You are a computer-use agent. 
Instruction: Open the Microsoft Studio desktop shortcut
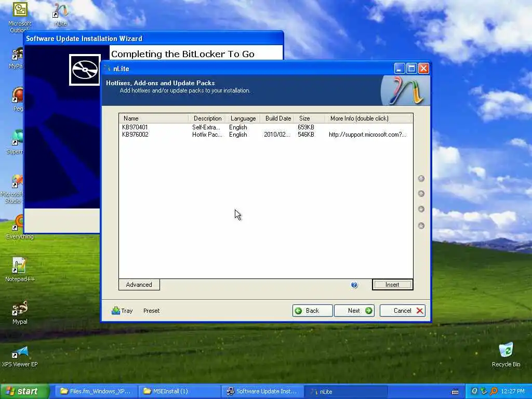tap(13, 189)
